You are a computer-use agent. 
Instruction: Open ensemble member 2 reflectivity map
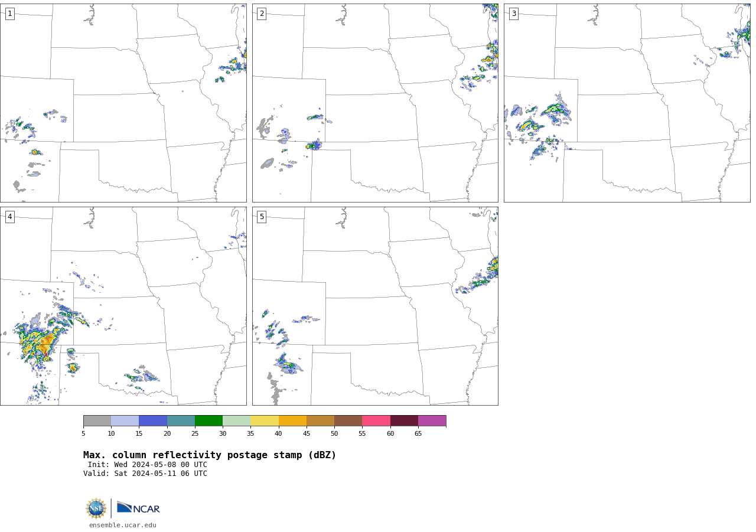[375, 103]
